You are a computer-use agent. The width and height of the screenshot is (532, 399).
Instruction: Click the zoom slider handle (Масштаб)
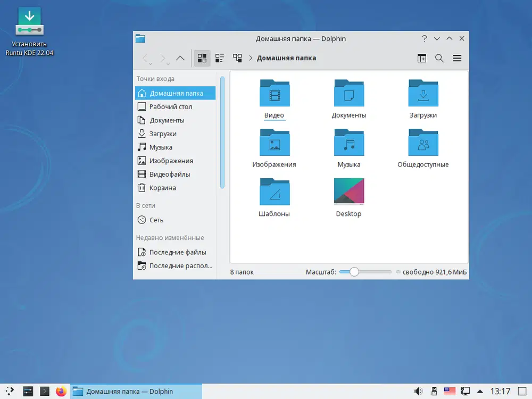click(354, 272)
